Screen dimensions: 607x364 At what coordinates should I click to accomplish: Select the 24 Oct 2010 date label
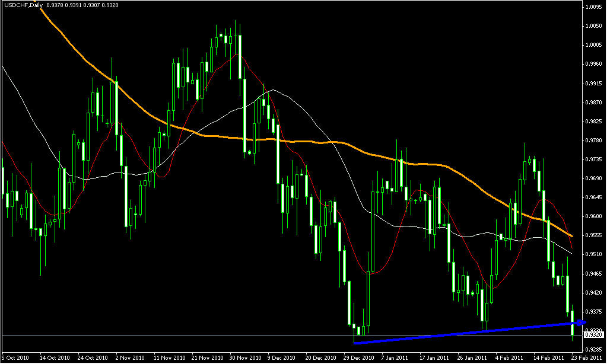click(x=92, y=358)
